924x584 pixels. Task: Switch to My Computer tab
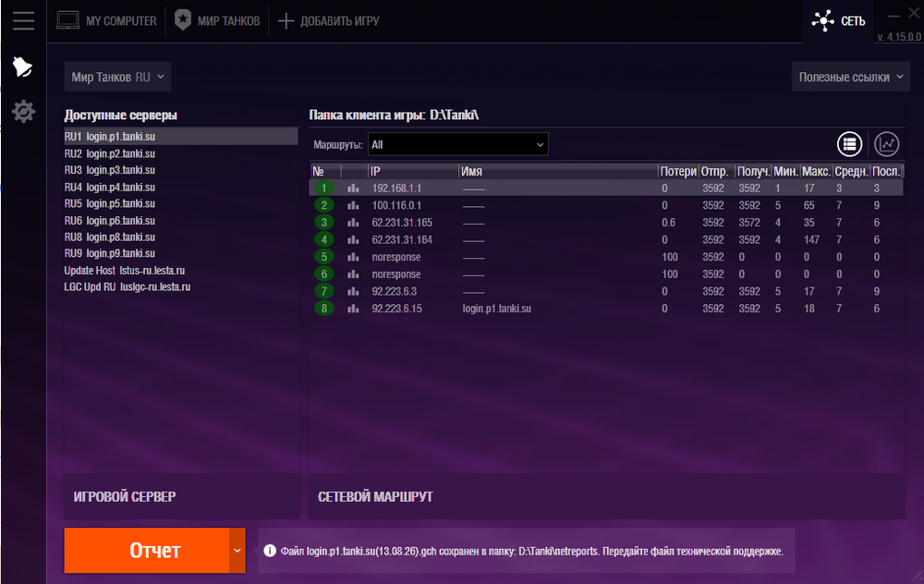[106, 20]
